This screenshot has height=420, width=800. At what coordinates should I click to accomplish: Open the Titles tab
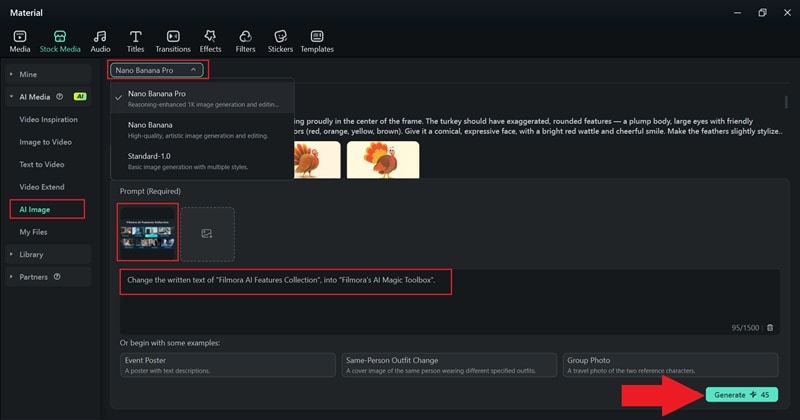click(x=135, y=41)
